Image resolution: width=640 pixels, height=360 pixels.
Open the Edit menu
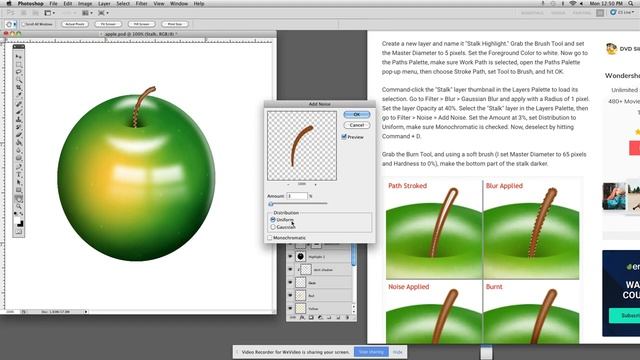coord(68,4)
